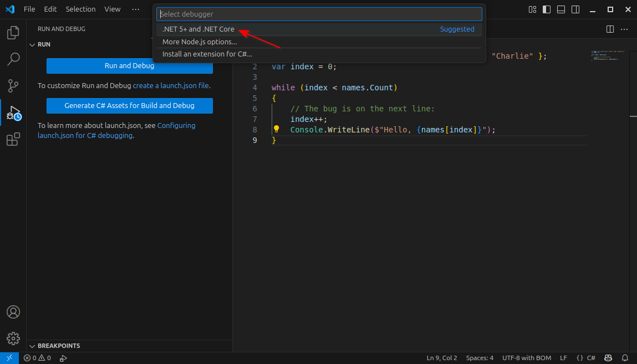Open Run and Debug view icon
Screen dimensions: 637x364
[x=13, y=113]
